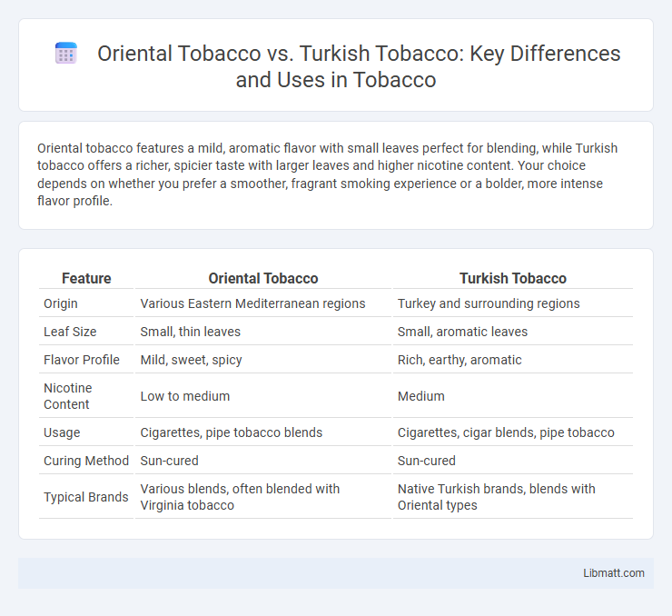Click the 'Oriental Tobacco' column header
This screenshot has height=616, width=672.
[263, 278]
